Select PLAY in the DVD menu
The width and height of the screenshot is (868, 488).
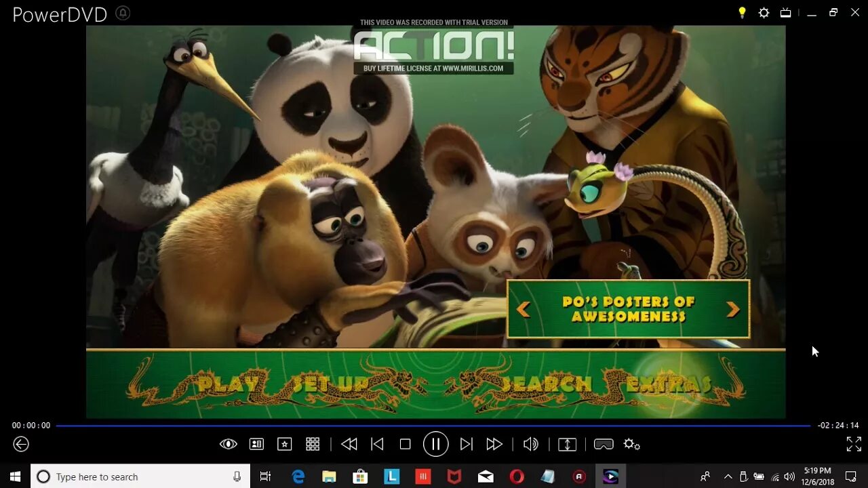[228, 385]
